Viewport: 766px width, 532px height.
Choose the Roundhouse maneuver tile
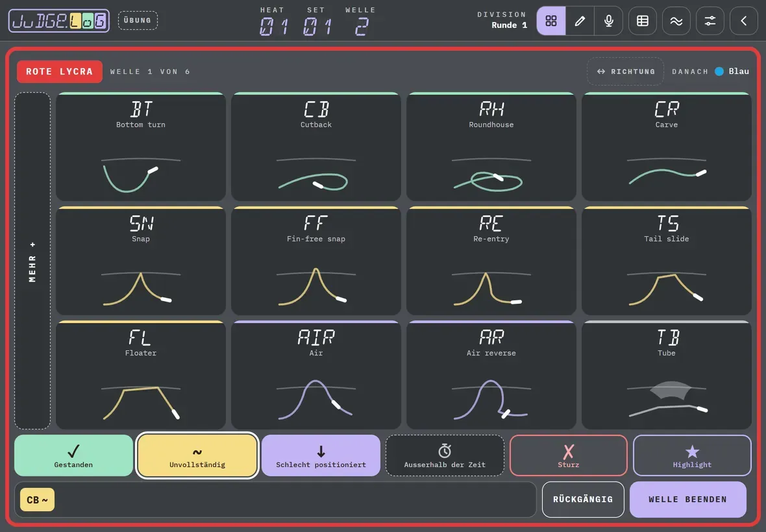(x=491, y=147)
